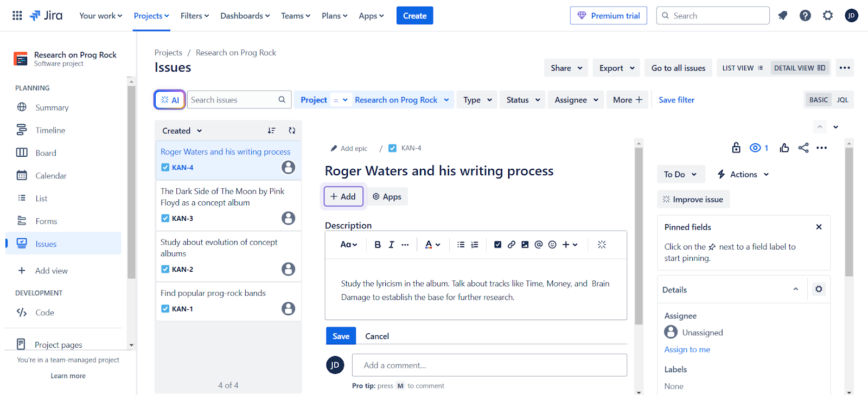Insert numbered list in description

(475, 245)
